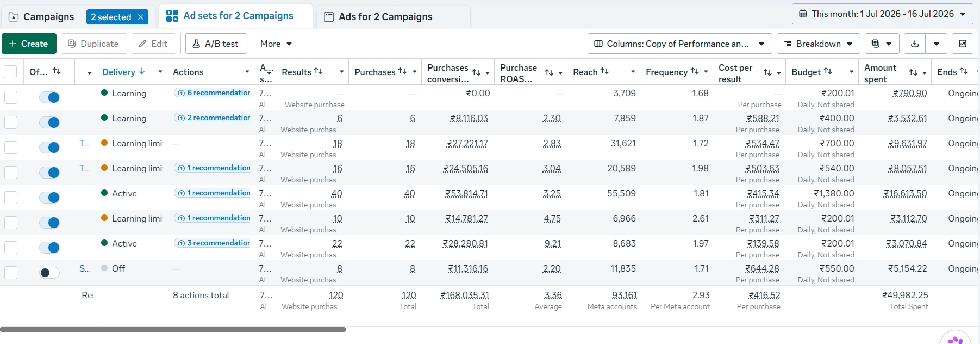Screen dimensions: 980x344
Task: Turn on the Off ad set switch
Action: click(x=49, y=273)
